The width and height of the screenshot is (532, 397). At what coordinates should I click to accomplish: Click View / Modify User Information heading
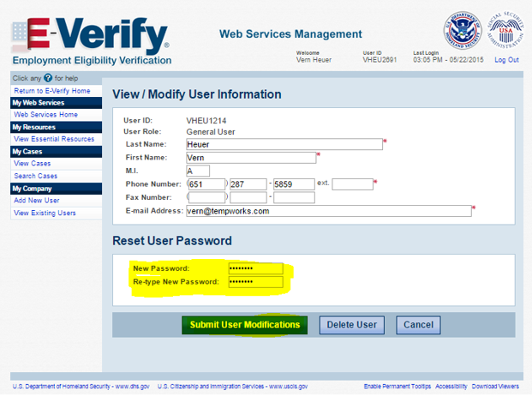pyautogui.click(x=197, y=94)
